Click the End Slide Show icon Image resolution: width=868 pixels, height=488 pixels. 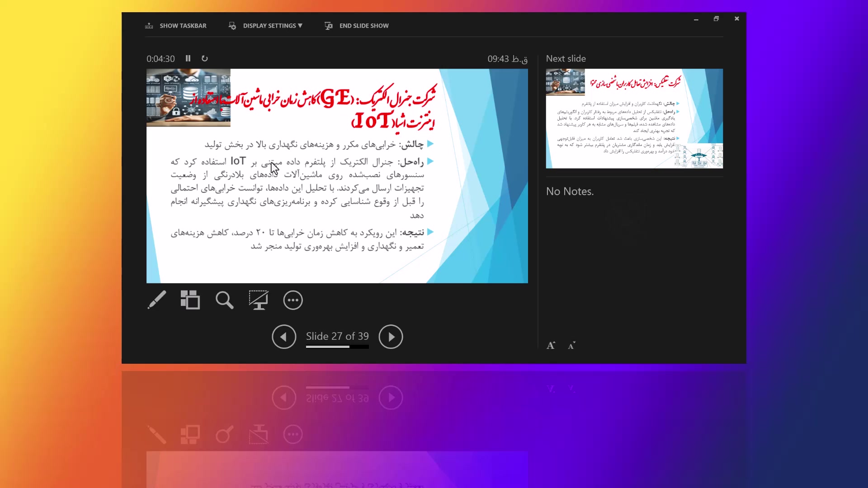pyautogui.click(x=329, y=26)
